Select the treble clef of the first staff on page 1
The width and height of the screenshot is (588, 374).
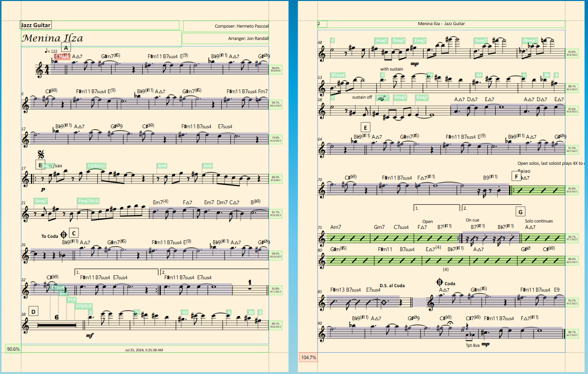click(40, 70)
